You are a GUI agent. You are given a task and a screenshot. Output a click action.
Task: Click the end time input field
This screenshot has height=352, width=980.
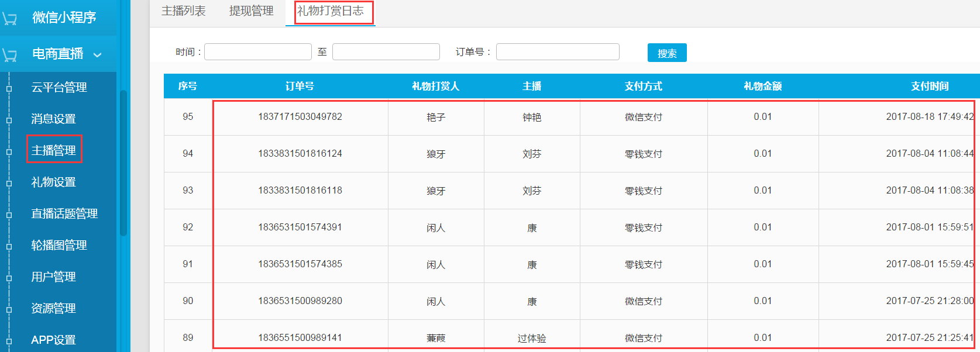pyautogui.click(x=386, y=52)
